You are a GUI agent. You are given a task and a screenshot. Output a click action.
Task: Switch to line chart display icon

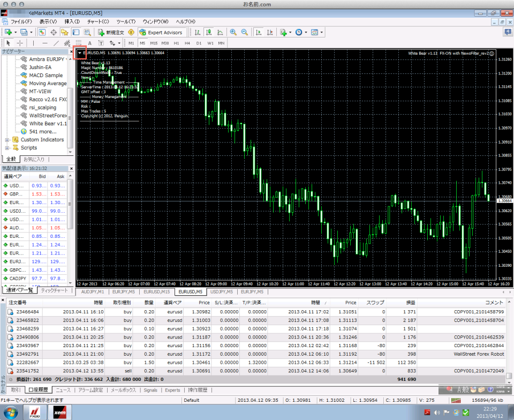coord(220,32)
